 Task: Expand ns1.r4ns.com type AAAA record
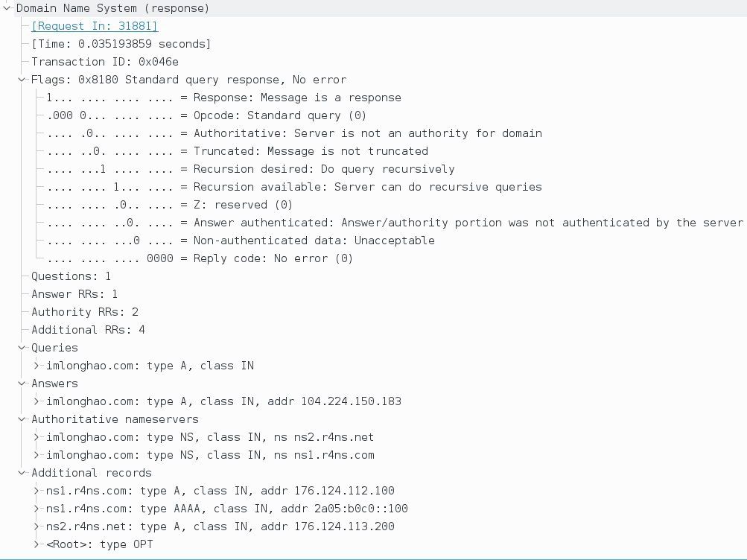[37, 509]
